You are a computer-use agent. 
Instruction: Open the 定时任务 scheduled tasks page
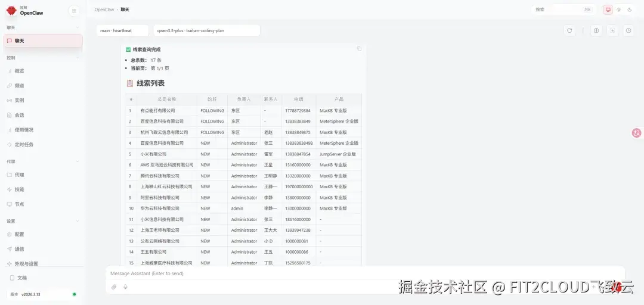(x=43, y=145)
